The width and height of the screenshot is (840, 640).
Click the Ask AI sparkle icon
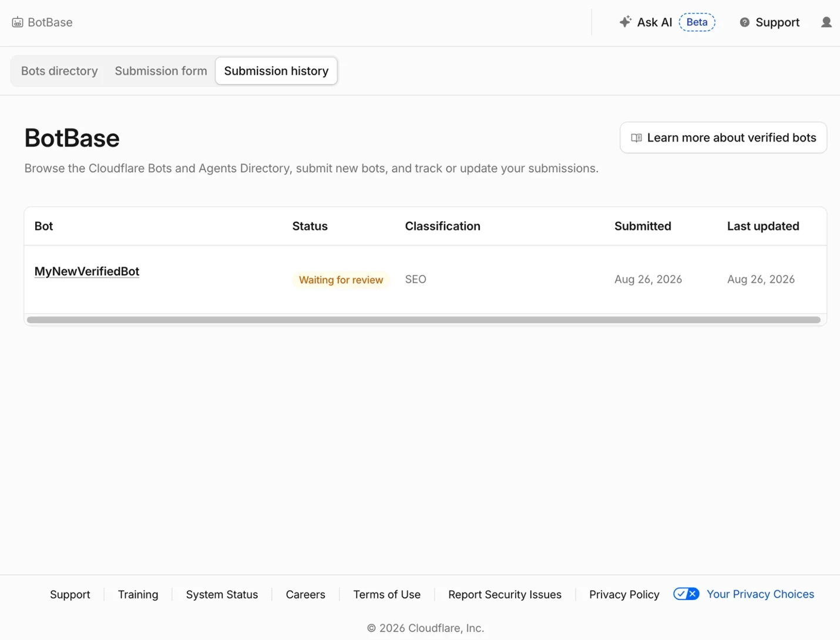click(x=626, y=22)
